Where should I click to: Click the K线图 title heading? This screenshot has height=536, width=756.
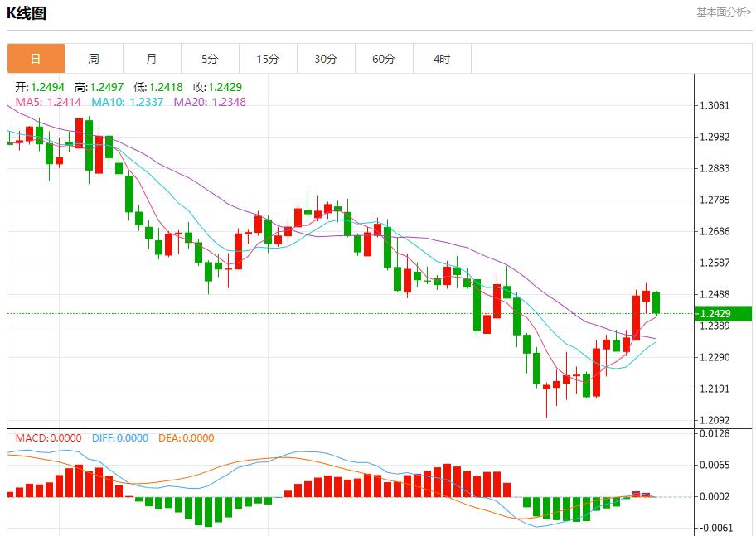pyautogui.click(x=27, y=13)
